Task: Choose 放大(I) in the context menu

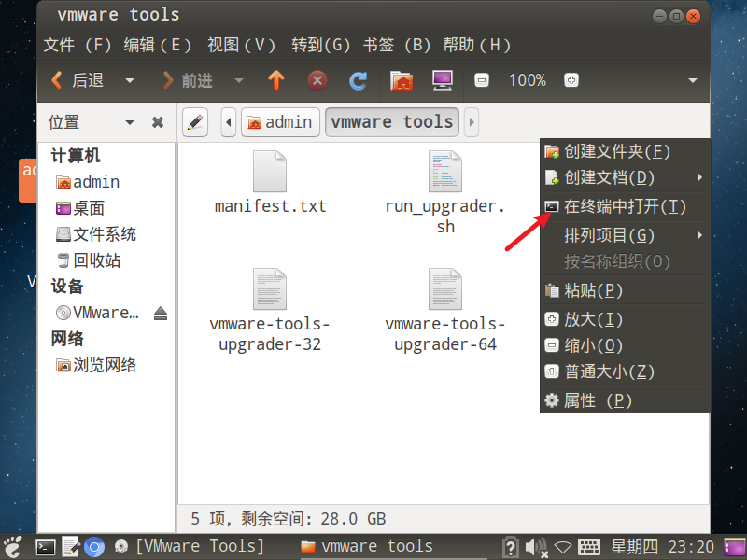Action: click(625, 319)
